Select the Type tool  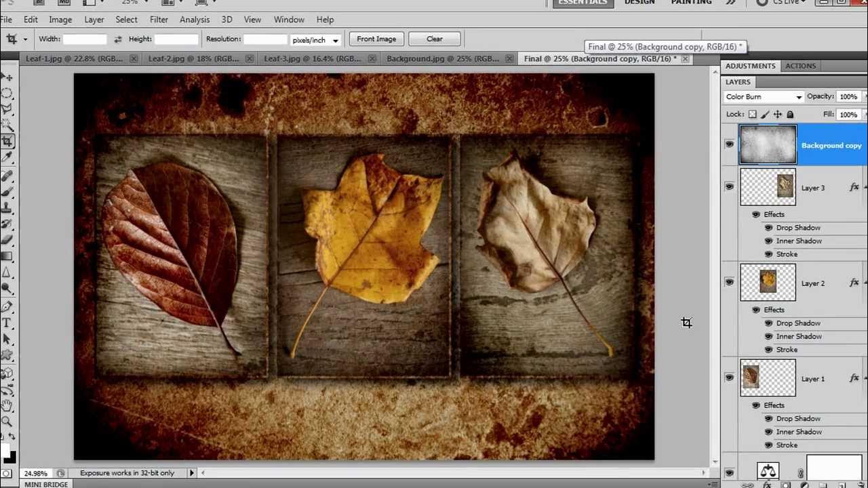[7, 323]
